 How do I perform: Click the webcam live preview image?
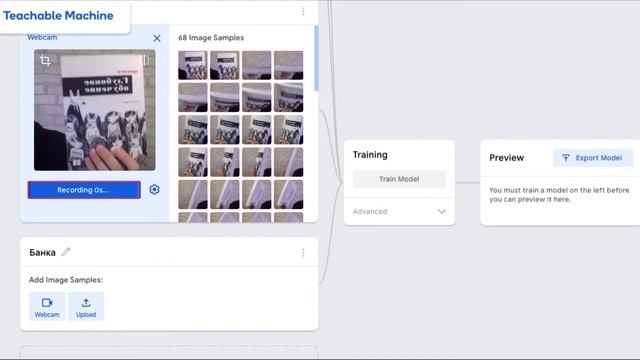(95, 110)
